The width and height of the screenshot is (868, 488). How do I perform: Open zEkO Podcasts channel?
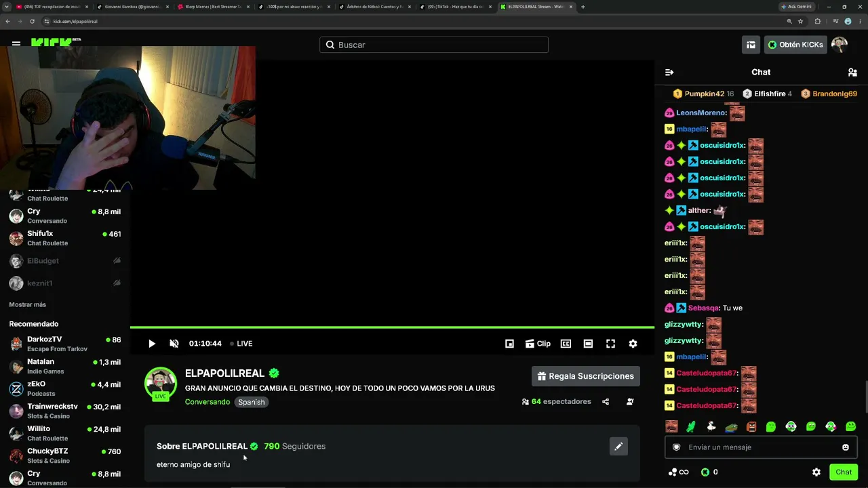65,388
